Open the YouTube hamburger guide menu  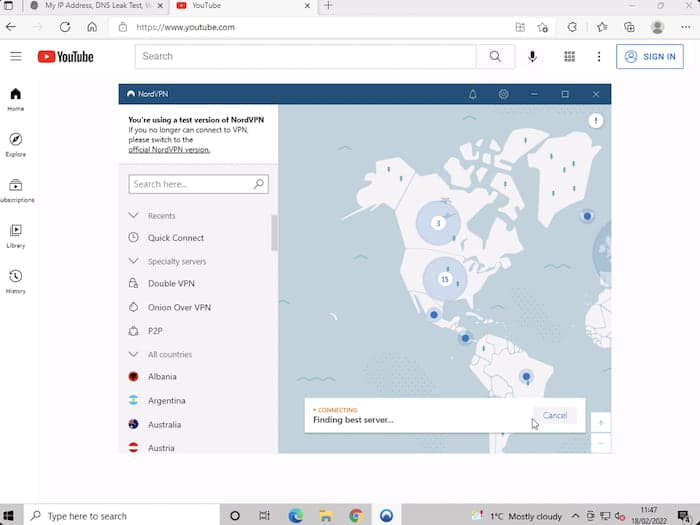(16, 56)
